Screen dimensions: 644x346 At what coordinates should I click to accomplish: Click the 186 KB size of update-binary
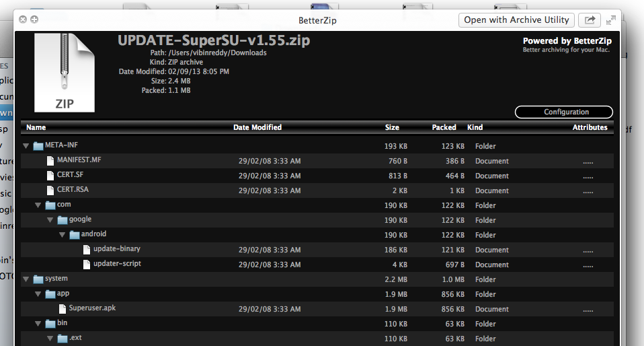click(x=395, y=250)
